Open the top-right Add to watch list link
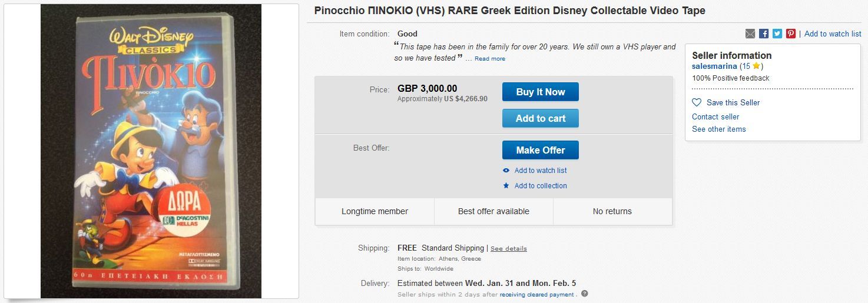Viewport: 868px width, 303px height. (833, 34)
